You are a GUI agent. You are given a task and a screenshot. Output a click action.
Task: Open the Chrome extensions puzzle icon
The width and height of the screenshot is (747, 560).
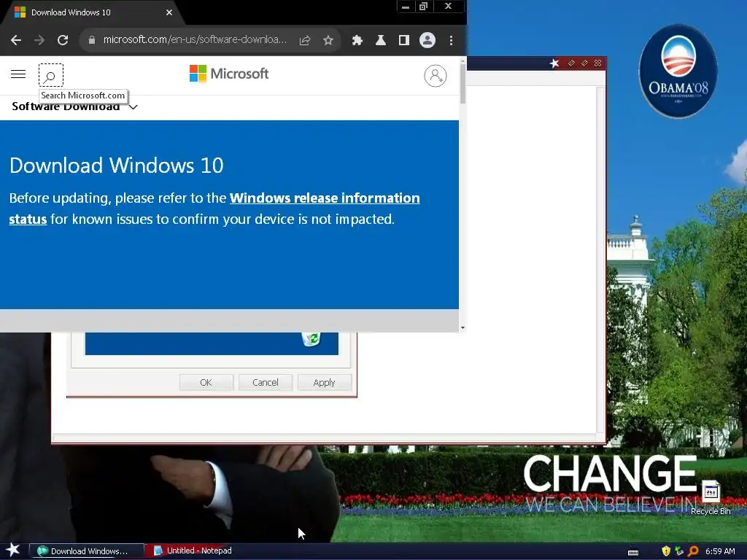[357, 41]
